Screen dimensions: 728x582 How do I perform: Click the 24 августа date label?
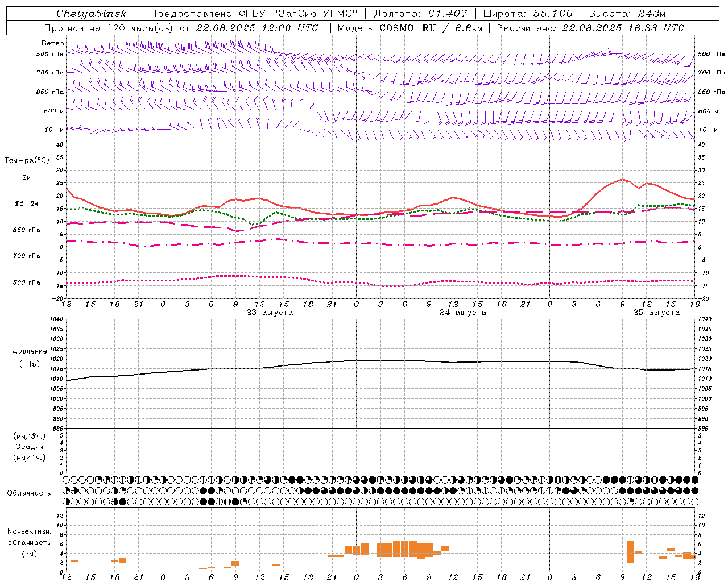click(x=463, y=313)
